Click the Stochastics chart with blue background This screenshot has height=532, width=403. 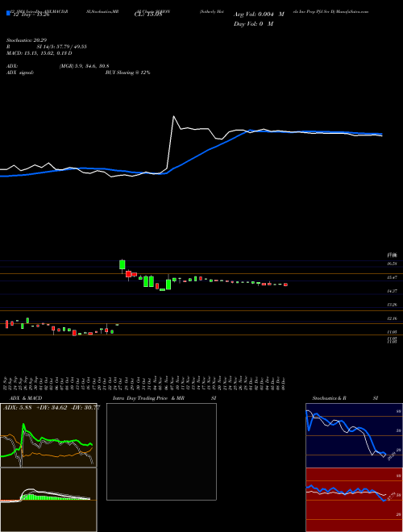click(x=355, y=435)
